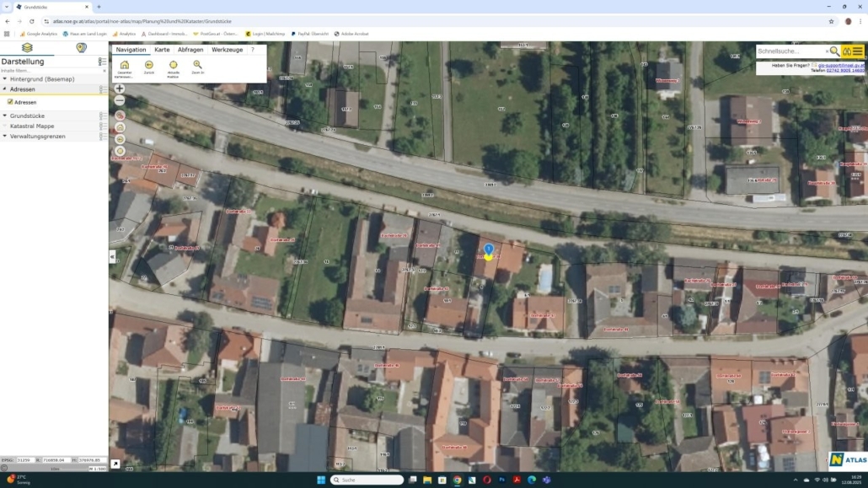Click the Zoom In magnifier tool

[x=197, y=65]
